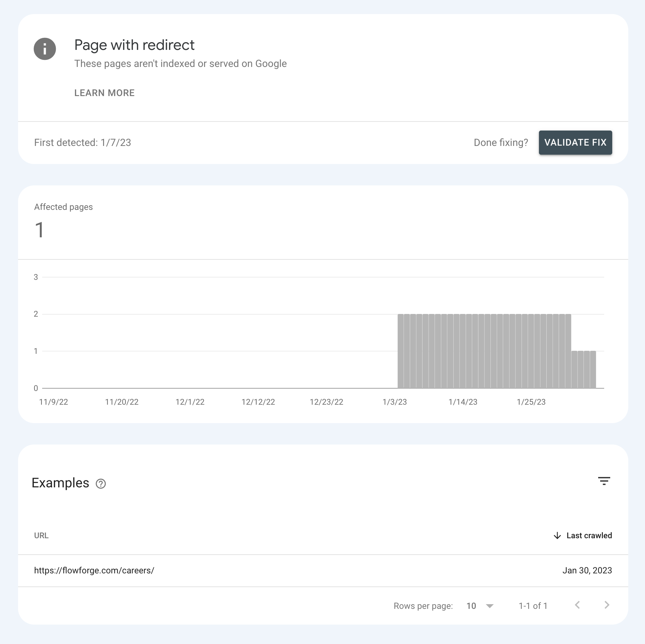This screenshot has width=645, height=644.
Task: Click the 1/14/23 axis label on the chart
Action: [463, 402]
